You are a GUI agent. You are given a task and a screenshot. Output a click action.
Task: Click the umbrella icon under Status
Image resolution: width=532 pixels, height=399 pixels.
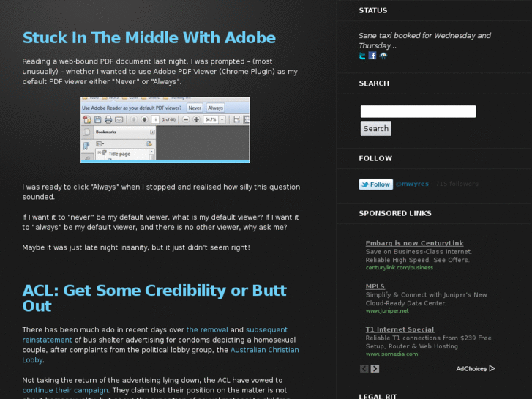point(383,56)
